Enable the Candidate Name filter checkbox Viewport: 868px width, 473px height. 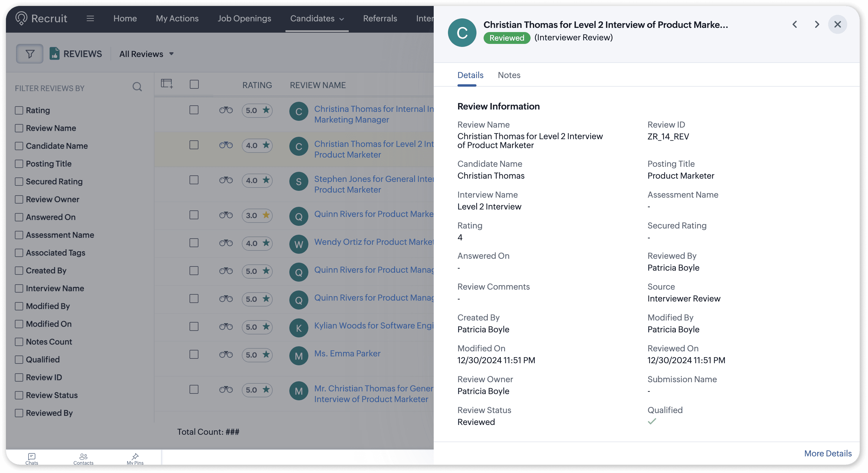pos(19,146)
